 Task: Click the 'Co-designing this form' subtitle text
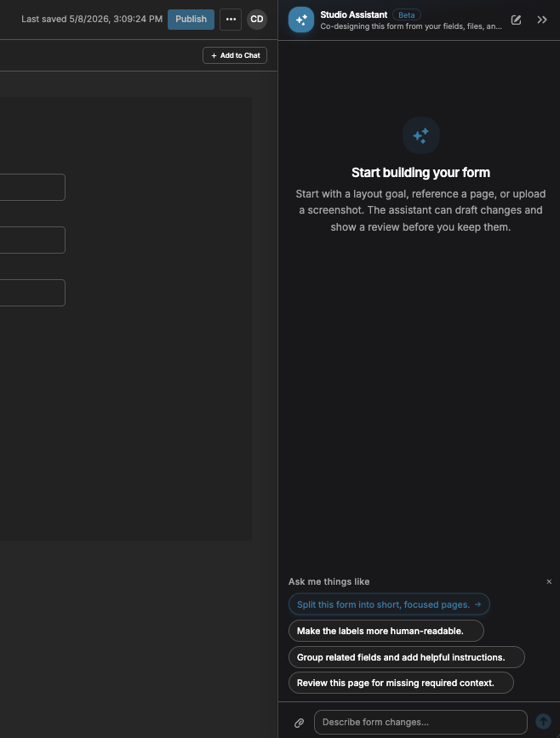coord(411,26)
